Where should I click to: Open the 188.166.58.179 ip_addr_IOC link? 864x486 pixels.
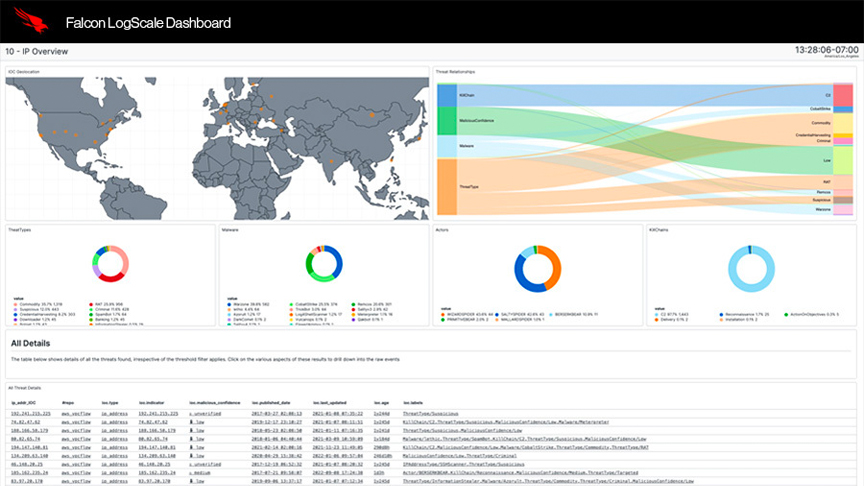pyautogui.click(x=29, y=430)
